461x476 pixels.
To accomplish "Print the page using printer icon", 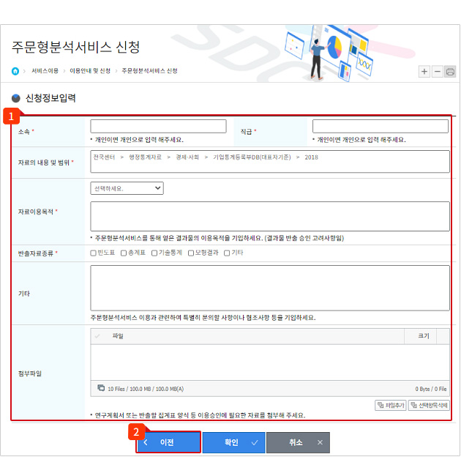I will pyautogui.click(x=450, y=72).
